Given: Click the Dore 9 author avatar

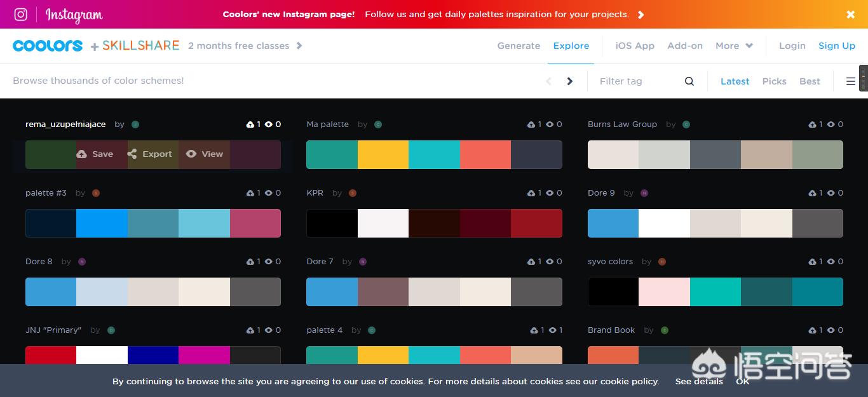Looking at the screenshot, I should pyautogui.click(x=644, y=193).
